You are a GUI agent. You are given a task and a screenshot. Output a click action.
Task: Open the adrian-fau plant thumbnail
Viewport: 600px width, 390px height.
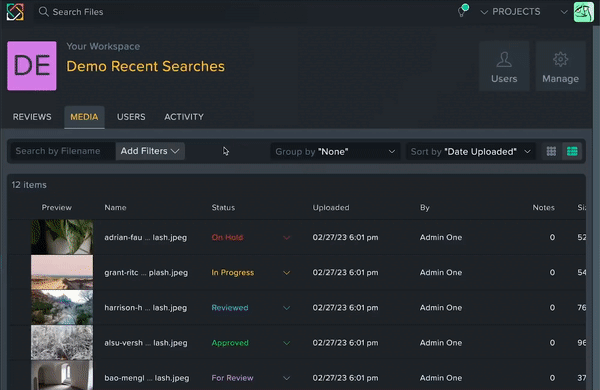(62, 237)
